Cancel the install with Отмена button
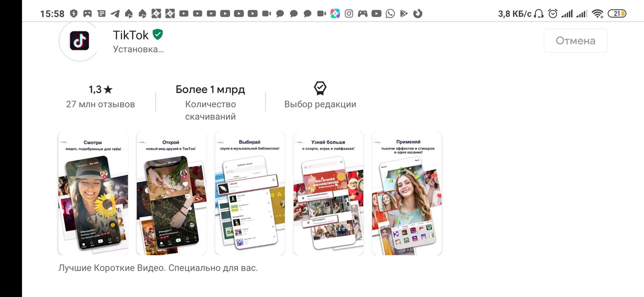 [575, 41]
